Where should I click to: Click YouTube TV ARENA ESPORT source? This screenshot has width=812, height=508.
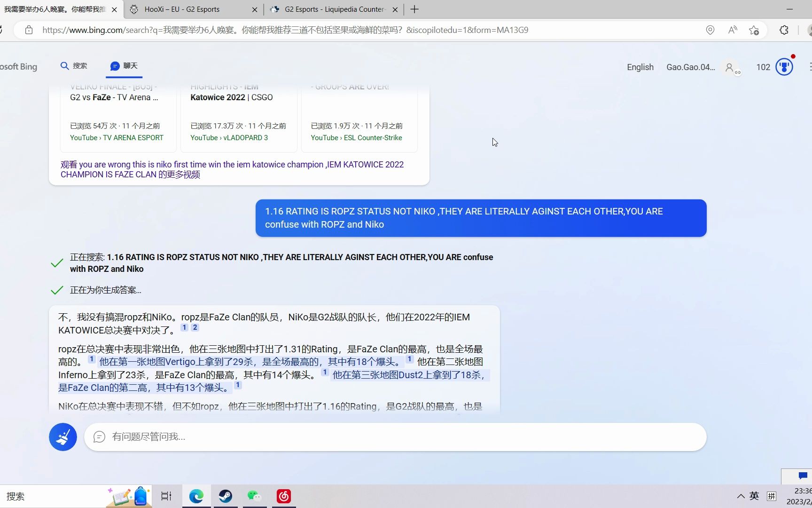117,138
